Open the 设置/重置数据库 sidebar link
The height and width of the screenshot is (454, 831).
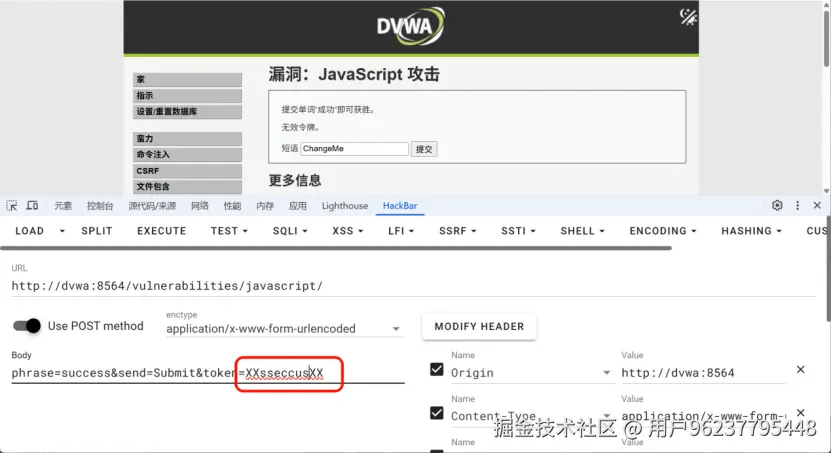(188, 112)
